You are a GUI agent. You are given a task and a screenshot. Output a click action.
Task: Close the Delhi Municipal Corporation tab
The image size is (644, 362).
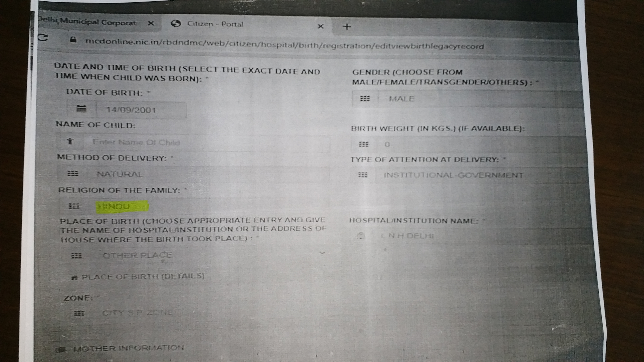tap(151, 23)
